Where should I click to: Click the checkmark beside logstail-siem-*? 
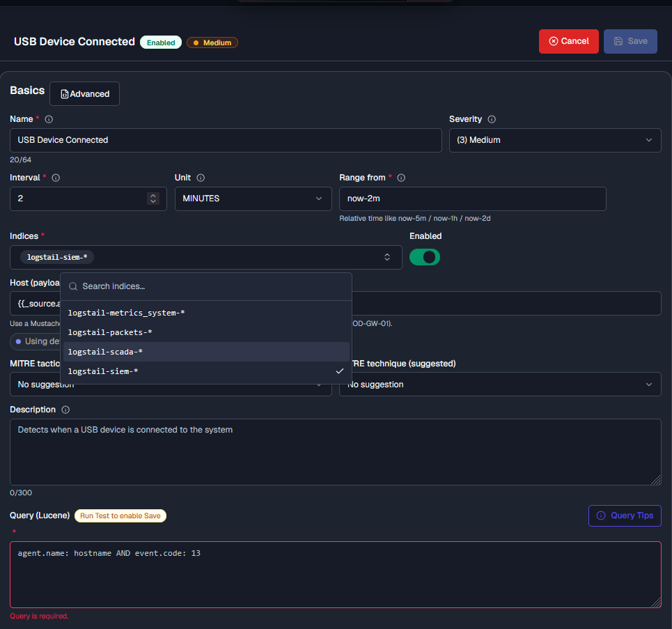point(340,371)
